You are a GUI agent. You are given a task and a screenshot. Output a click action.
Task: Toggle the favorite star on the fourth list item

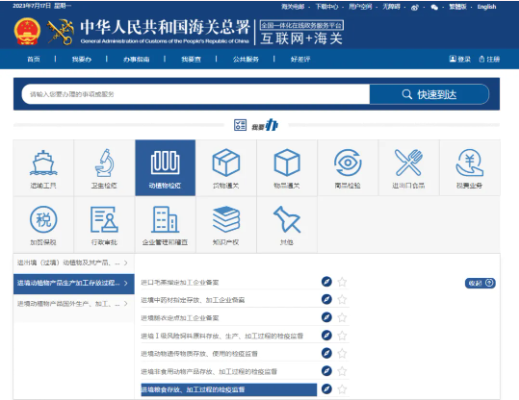(342, 335)
